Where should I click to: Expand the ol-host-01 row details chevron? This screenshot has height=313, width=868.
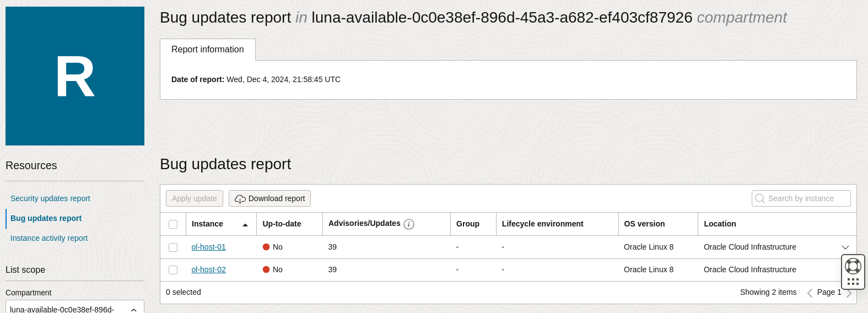click(845, 247)
